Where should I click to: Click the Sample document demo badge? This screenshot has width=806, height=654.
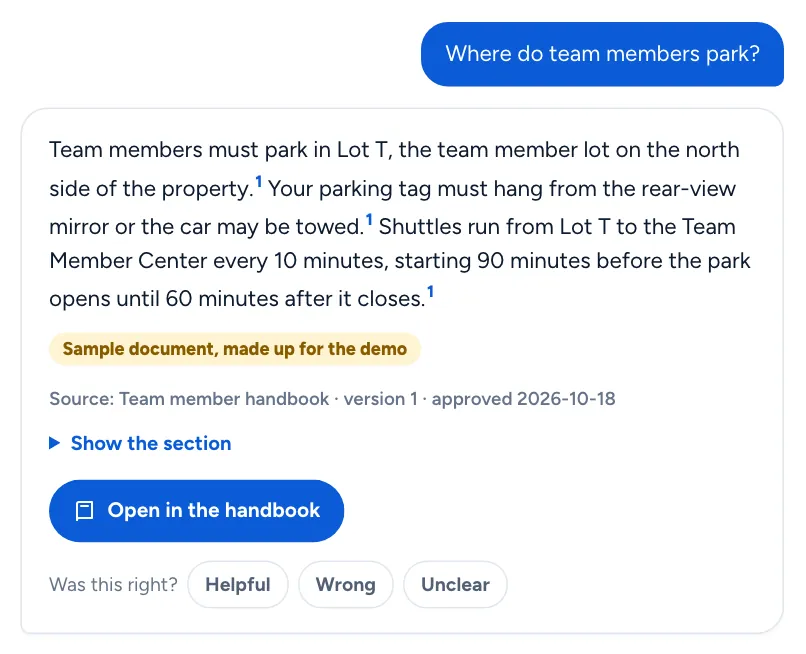235,349
